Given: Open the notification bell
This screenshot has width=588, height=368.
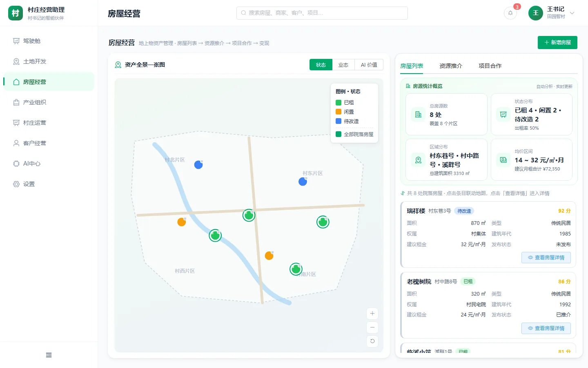Looking at the screenshot, I should coord(510,13).
